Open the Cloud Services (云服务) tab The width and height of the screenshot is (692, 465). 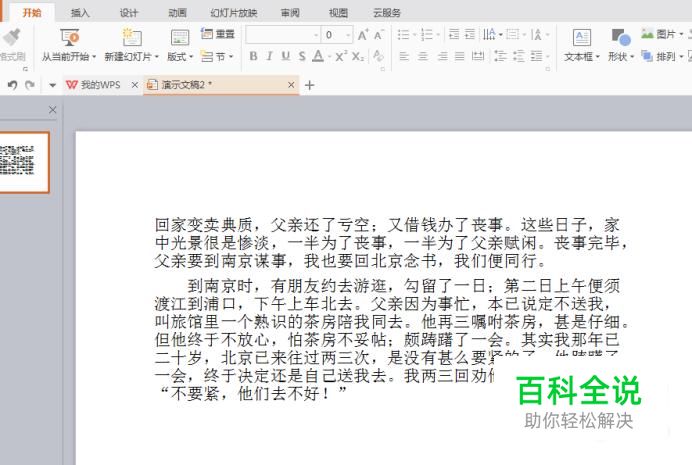coord(387,13)
